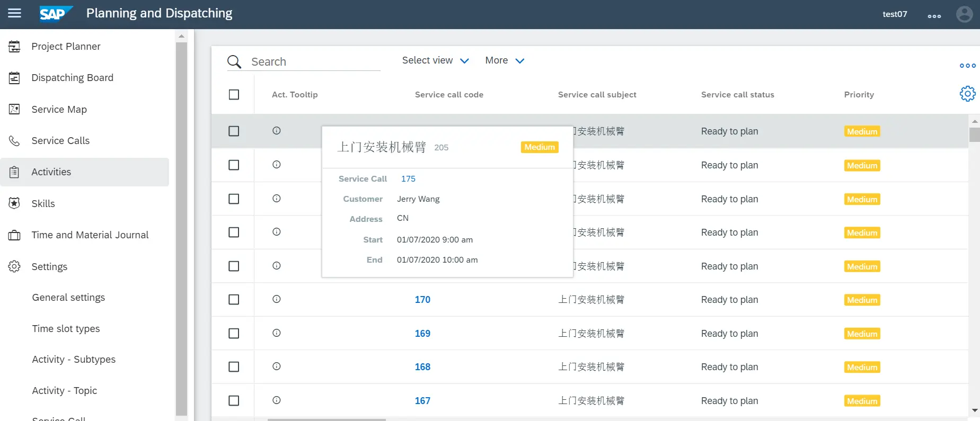This screenshot has height=421, width=980.
Task: Open service call code 167
Action: pos(422,401)
